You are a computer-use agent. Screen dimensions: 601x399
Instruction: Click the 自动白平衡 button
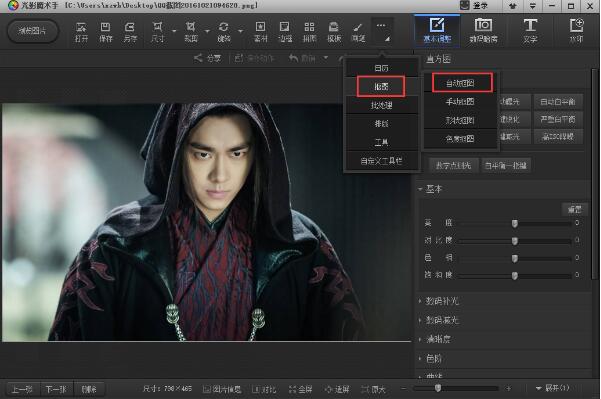point(558,102)
